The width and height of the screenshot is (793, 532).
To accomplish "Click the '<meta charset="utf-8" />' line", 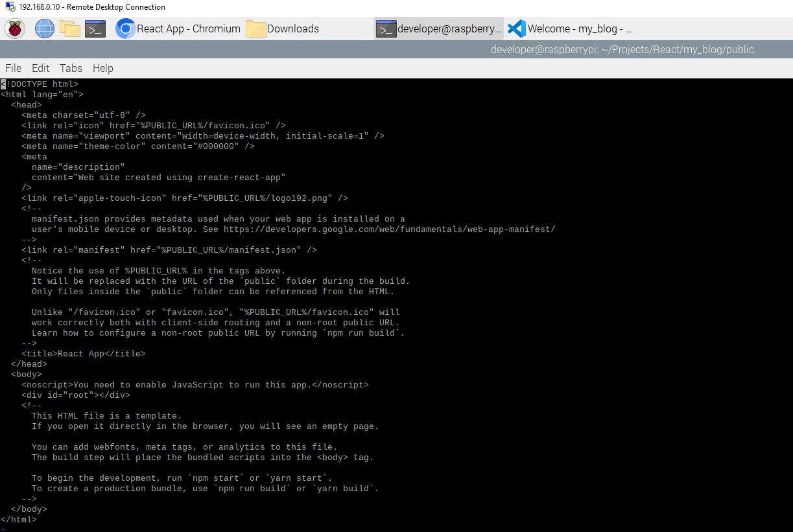I will tap(84, 115).
